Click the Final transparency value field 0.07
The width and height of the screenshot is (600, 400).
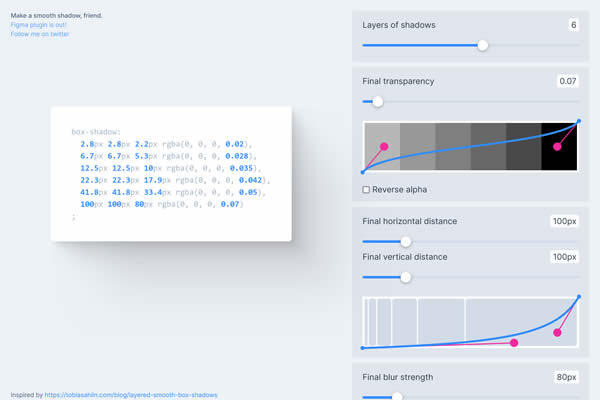point(567,81)
